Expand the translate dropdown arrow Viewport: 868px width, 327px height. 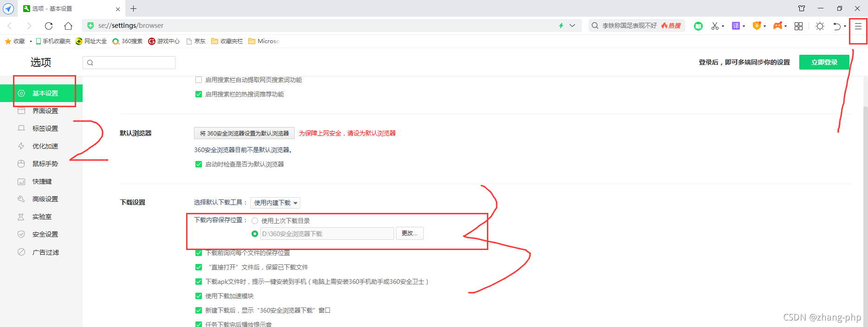(x=744, y=26)
